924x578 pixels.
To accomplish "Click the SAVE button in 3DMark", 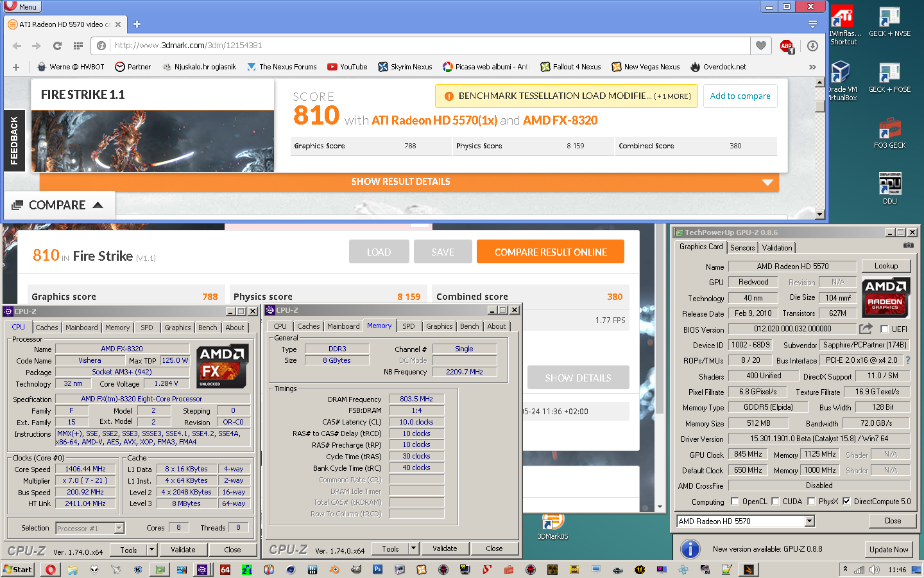I will 443,252.
